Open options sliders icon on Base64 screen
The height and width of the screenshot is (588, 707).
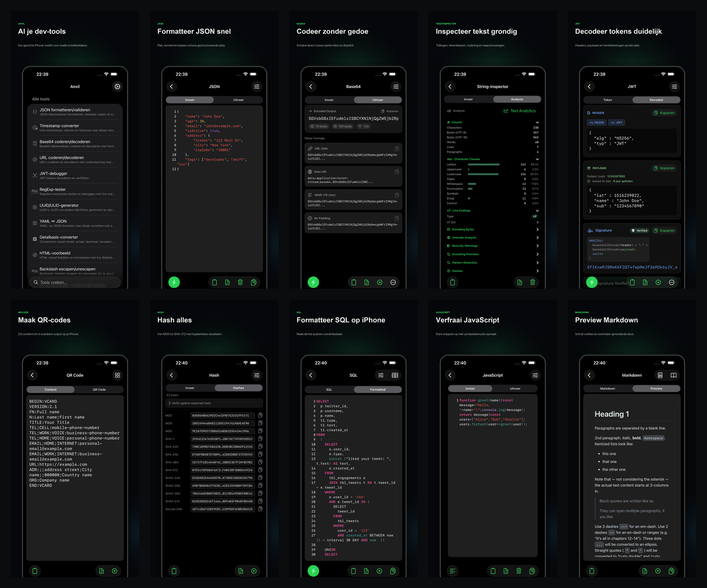coord(396,87)
